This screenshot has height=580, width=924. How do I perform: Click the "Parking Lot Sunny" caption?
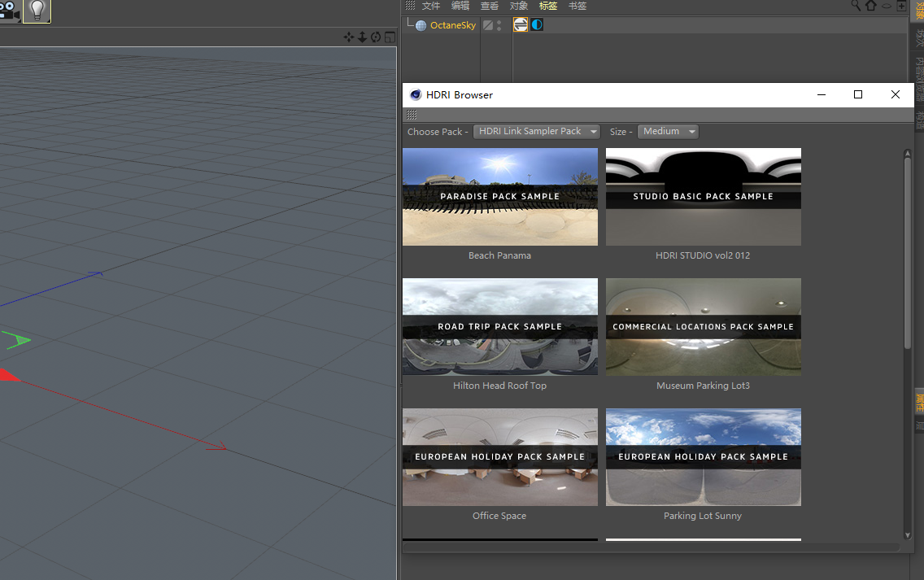703,516
